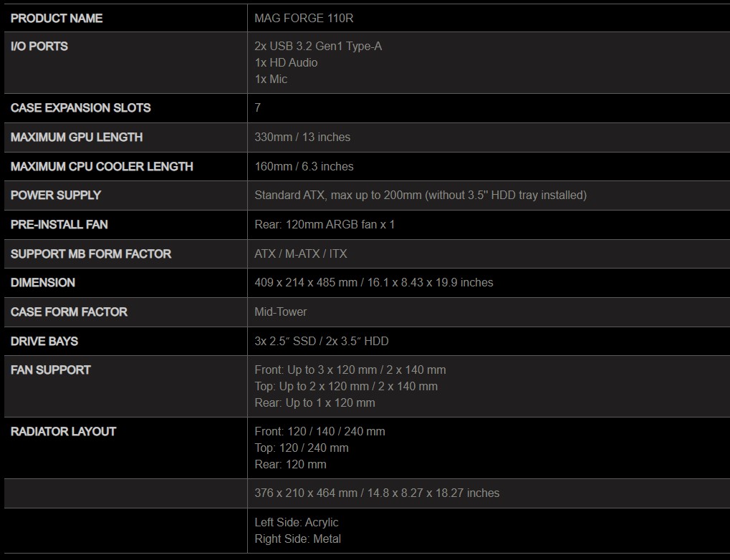Click the PRODUCT NAME row label
Viewport: 730px width, 560px height.
point(57,18)
